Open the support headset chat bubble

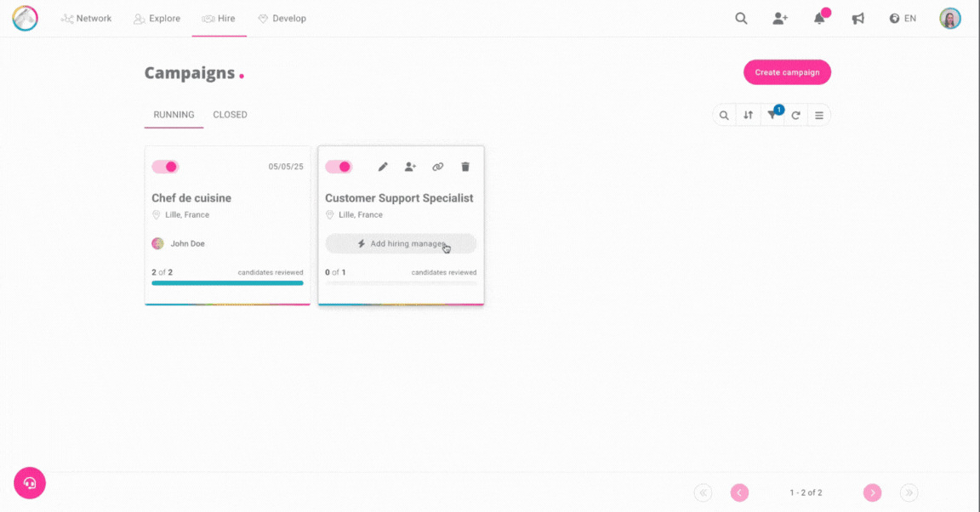pyautogui.click(x=30, y=483)
